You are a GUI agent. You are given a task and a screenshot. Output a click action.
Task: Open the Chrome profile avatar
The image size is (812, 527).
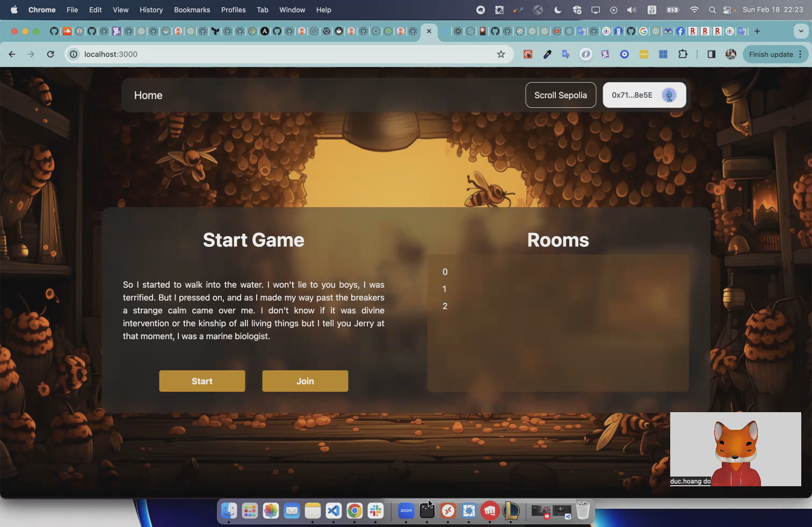[730, 54]
